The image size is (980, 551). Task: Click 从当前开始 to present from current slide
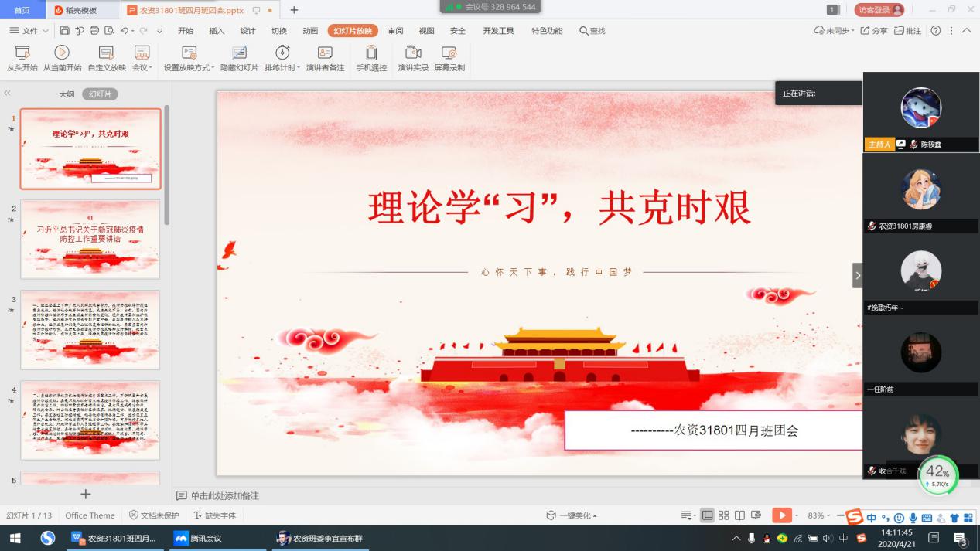pos(62,58)
